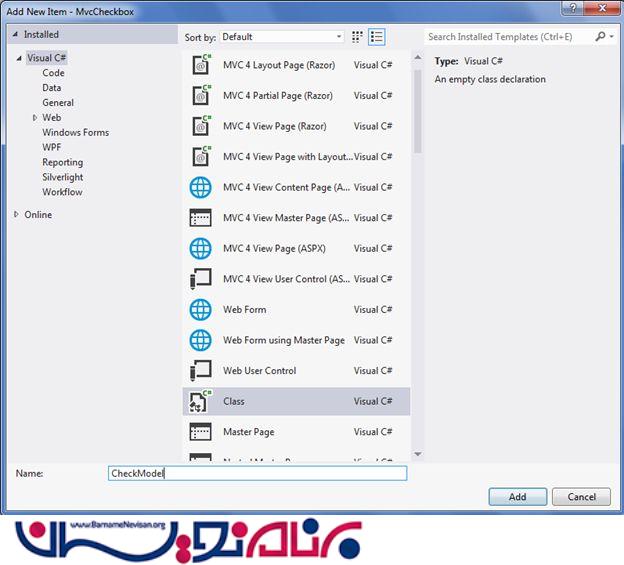Select the Reporting category
Image resolution: width=624 pixels, height=565 pixels.
[x=63, y=162]
